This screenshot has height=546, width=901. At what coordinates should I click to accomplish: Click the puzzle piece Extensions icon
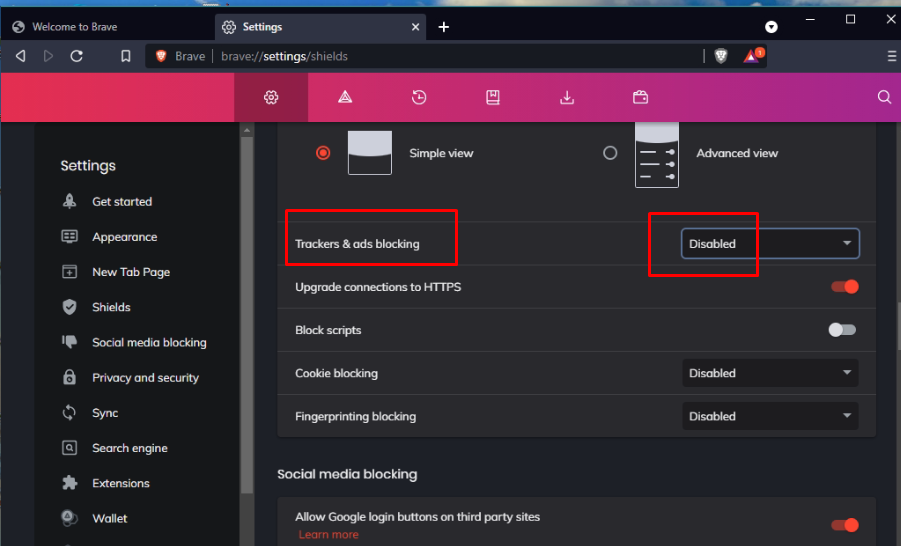(x=70, y=483)
